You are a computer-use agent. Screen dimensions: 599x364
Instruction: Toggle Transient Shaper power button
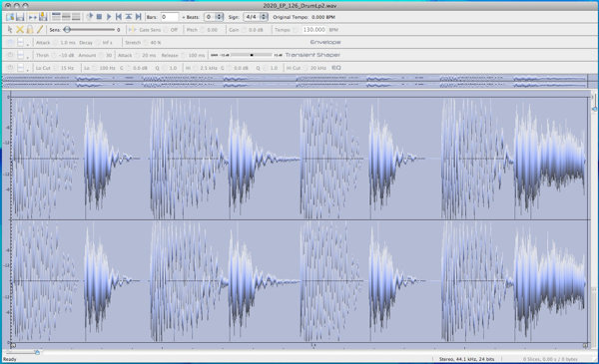click(x=10, y=55)
